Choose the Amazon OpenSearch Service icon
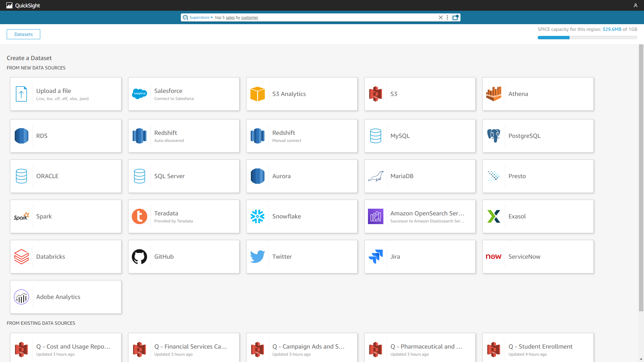The height and width of the screenshot is (362, 644). pos(376,216)
